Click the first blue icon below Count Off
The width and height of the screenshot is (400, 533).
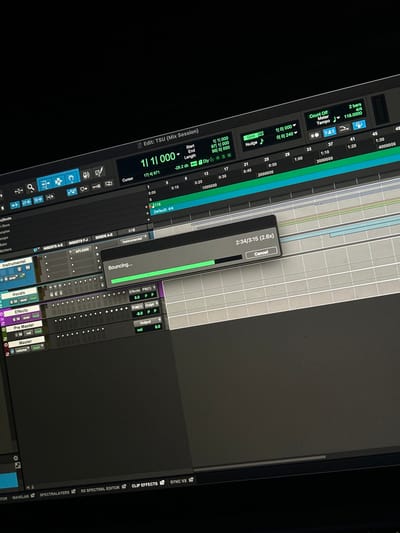pyautogui.click(x=329, y=132)
